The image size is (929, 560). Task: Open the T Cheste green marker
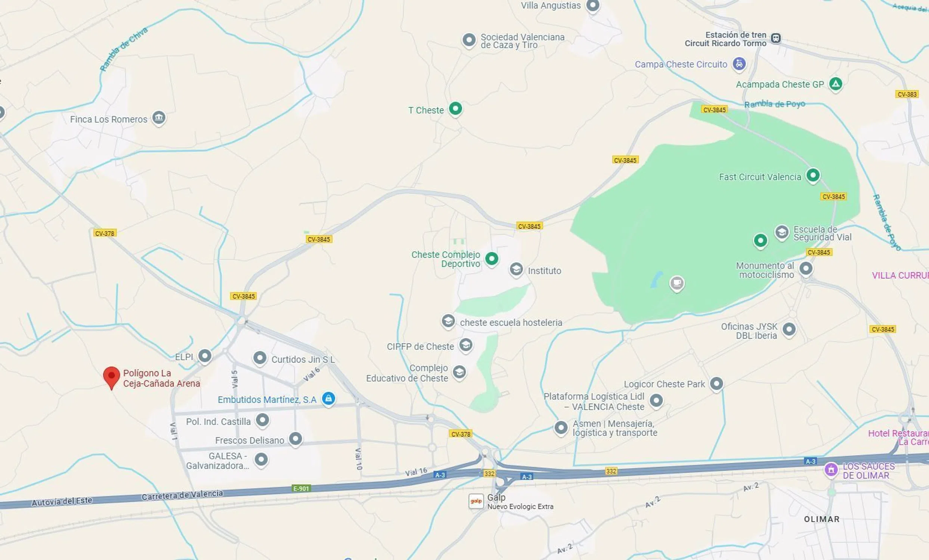click(455, 109)
